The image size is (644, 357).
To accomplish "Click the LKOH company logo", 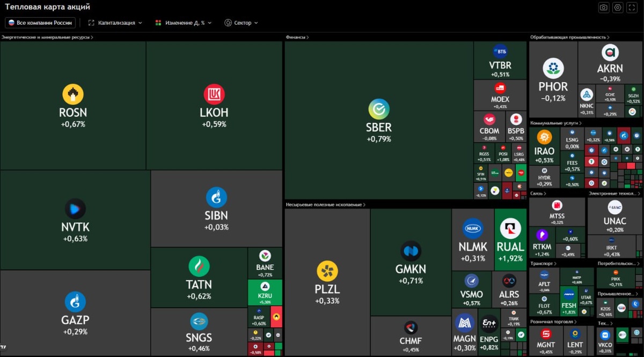I will pos(214,94).
